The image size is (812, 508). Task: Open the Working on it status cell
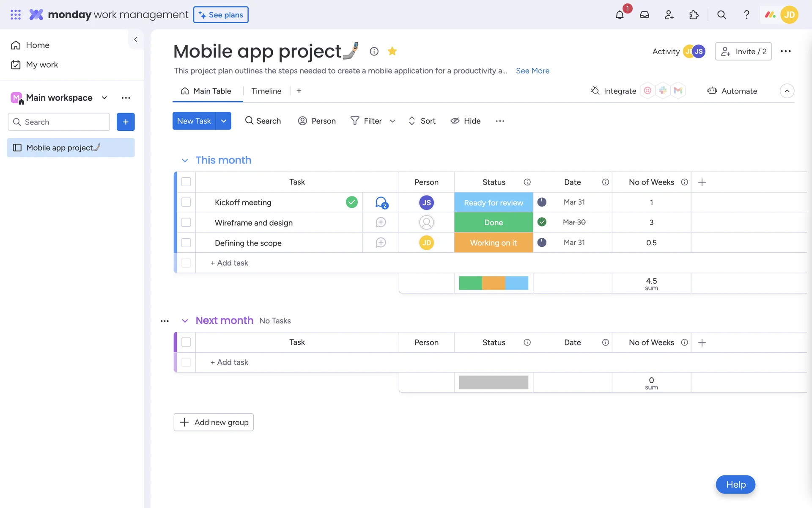coord(493,243)
